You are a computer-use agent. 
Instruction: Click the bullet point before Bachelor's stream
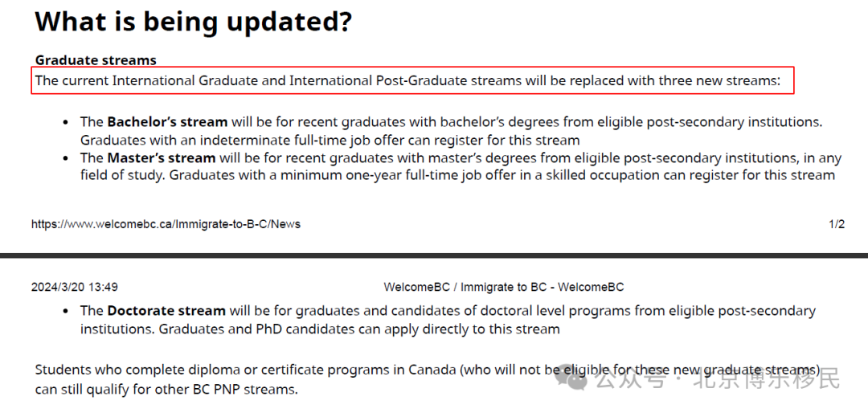pos(66,122)
